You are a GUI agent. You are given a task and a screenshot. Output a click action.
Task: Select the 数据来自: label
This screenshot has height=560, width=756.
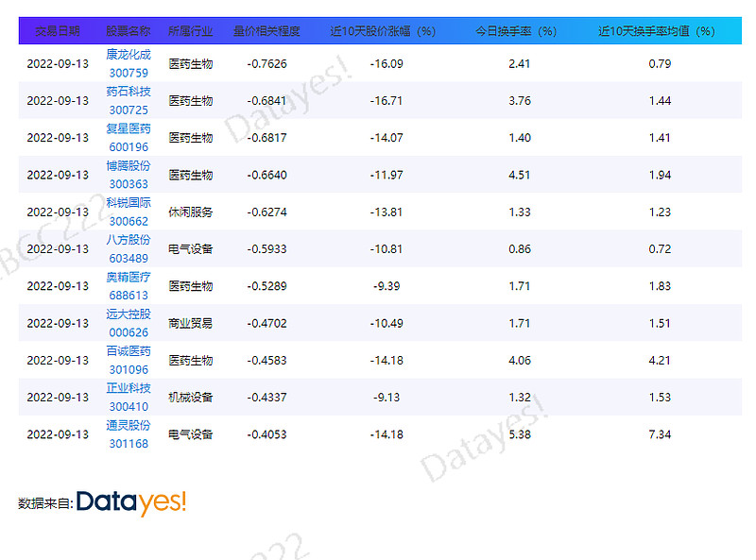point(45,503)
